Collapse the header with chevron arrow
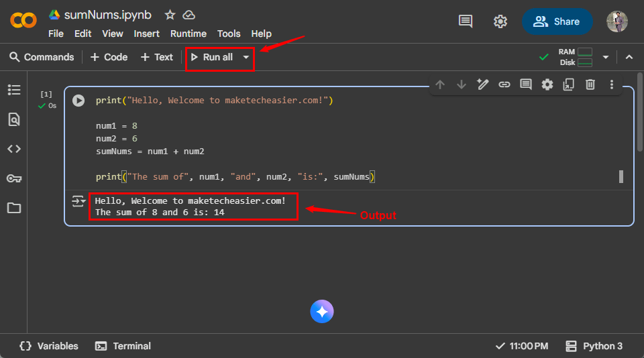 coord(629,57)
